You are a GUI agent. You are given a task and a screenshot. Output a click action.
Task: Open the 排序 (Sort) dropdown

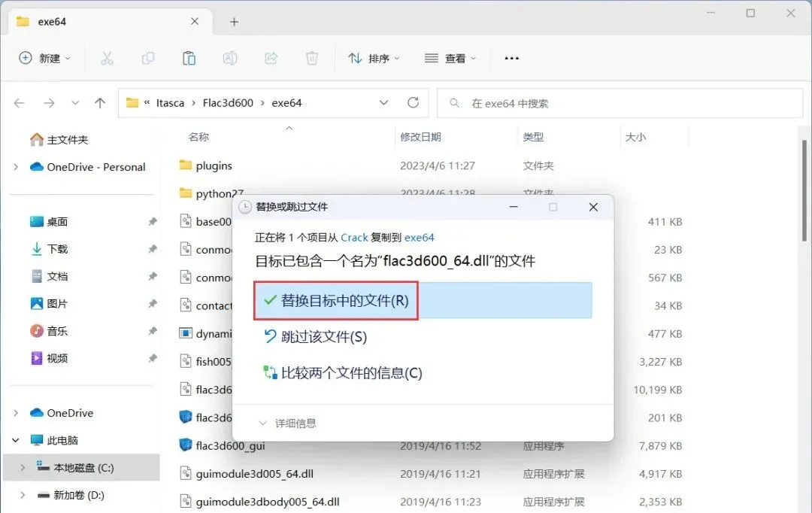tap(374, 58)
